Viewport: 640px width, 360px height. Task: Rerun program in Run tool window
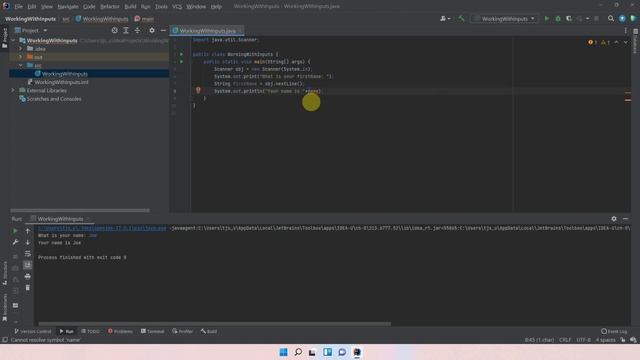pos(15,231)
